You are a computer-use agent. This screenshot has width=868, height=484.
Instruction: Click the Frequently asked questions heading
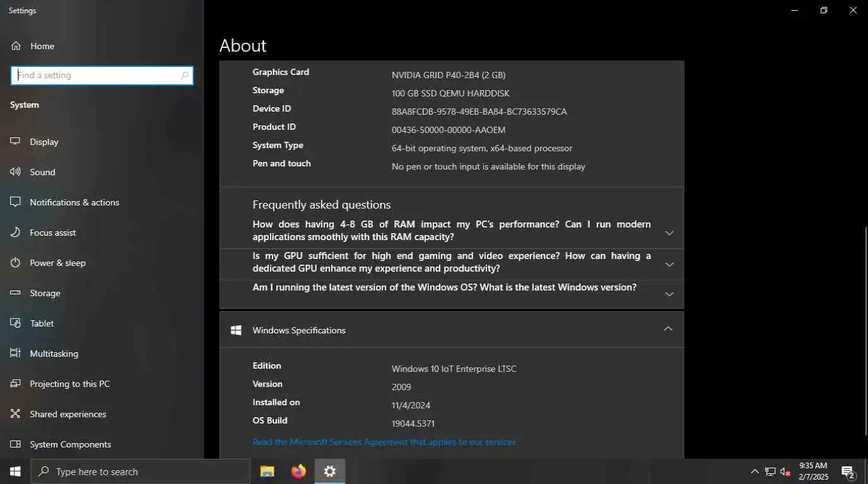tap(322, 205)
